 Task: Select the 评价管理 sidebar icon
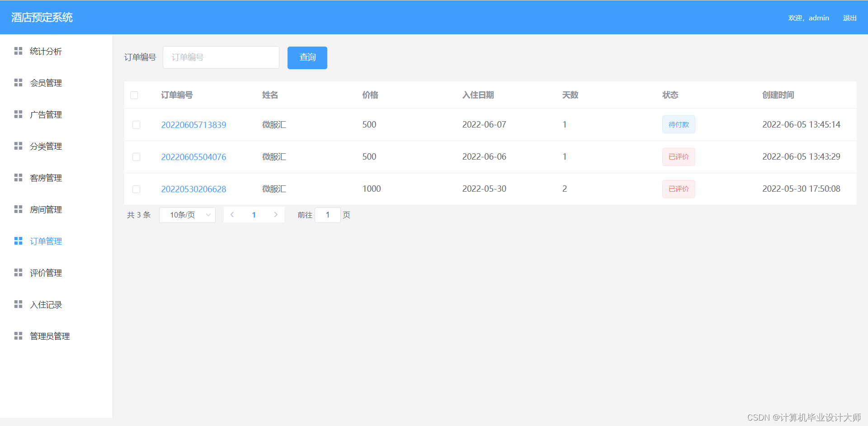tap(19, 272)
